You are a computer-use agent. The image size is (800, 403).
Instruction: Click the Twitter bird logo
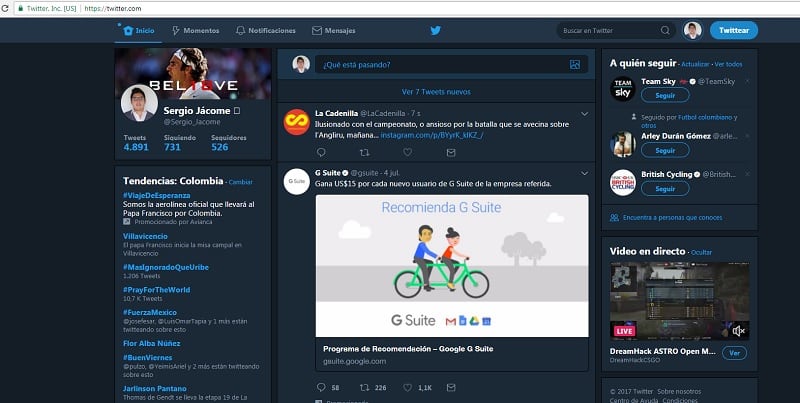click(435, 31)
